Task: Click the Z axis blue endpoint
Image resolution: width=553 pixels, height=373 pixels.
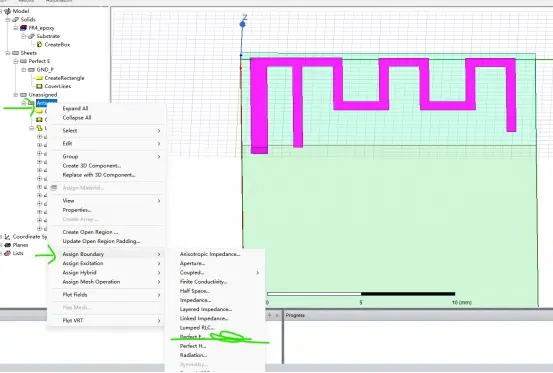Action: [x=242, y=24]
